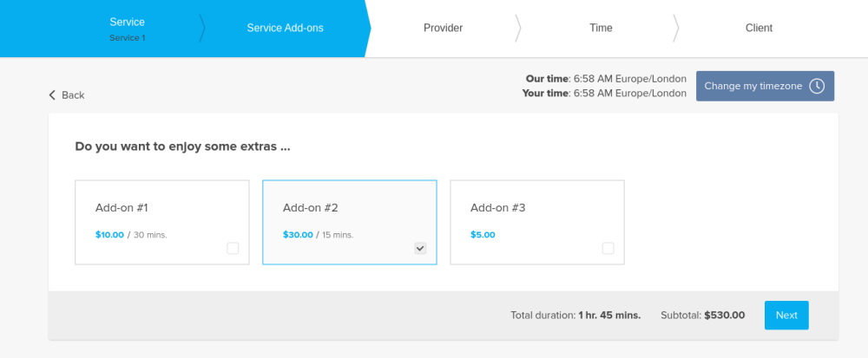The height and width of the screenshot is (358, 868).
Task: Select the Service Add-ons step
Action: 285,28
